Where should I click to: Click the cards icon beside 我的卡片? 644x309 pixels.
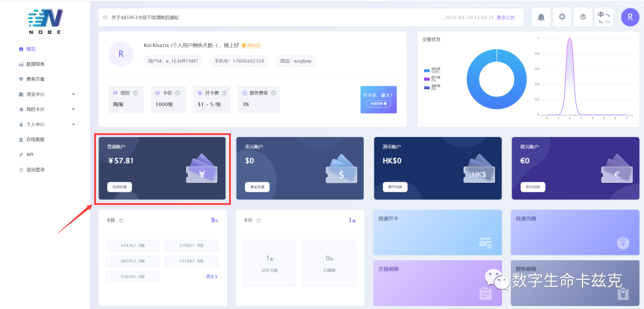[21, 110]
